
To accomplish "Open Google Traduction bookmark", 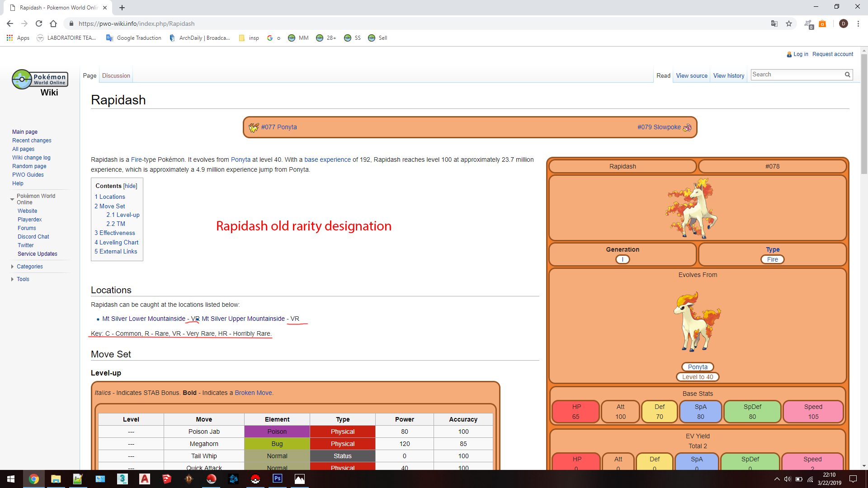I will tap(134, 38).
